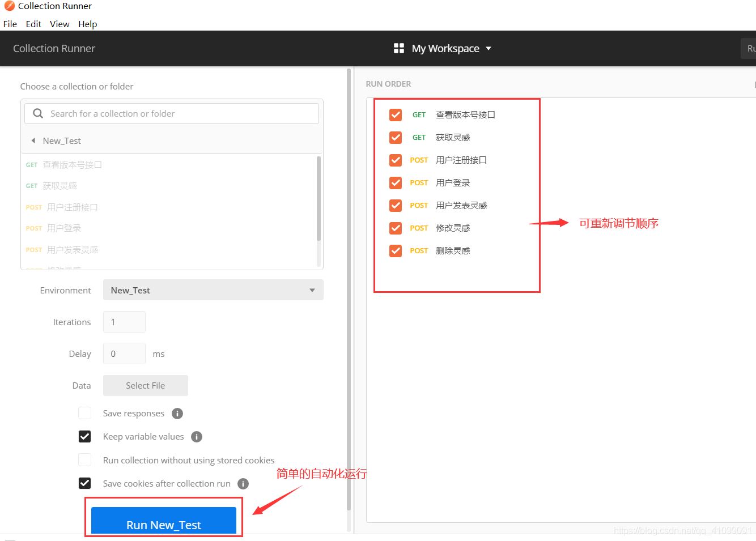Image resolution: width=756 pixels, height=541 pixels.
Task: Uncheck 获取灵感 in run order
Action: [x=396, y=138]
